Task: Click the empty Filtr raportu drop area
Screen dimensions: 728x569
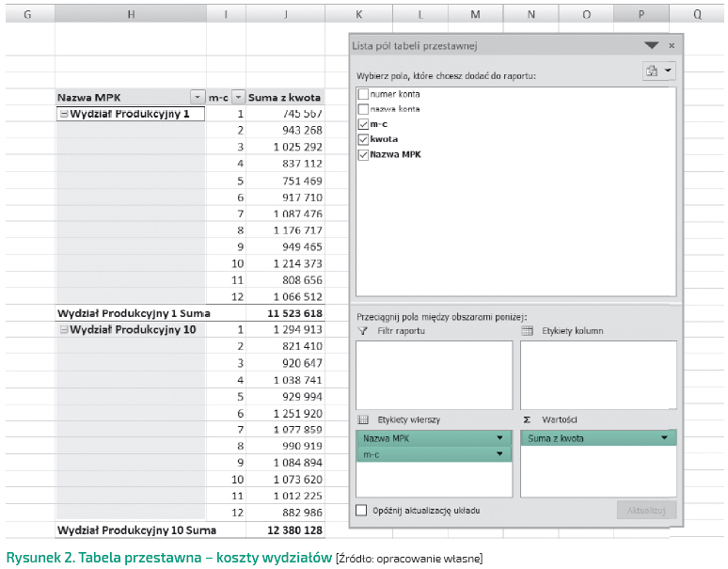Action: click(435, 375)
